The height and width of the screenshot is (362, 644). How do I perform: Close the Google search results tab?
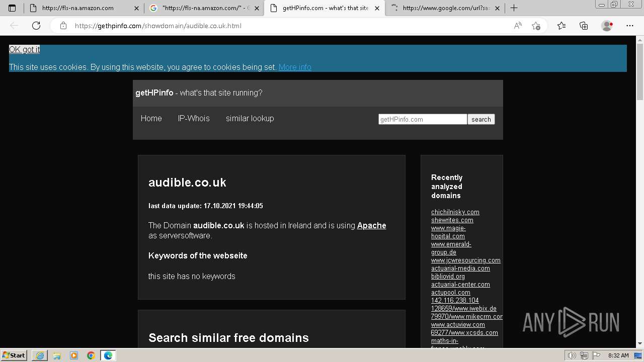coord(257,8)
